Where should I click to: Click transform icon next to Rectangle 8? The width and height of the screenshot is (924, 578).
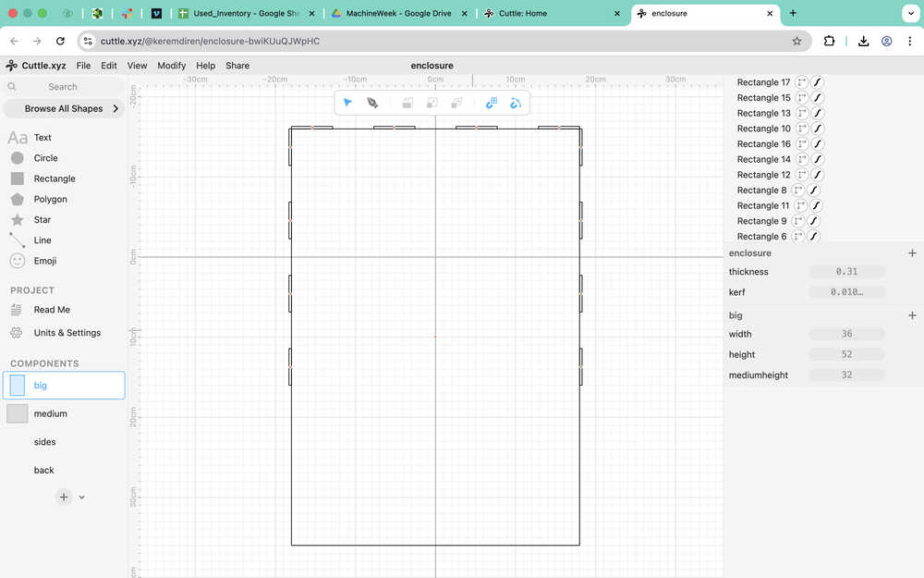click(x=798, y=190)
